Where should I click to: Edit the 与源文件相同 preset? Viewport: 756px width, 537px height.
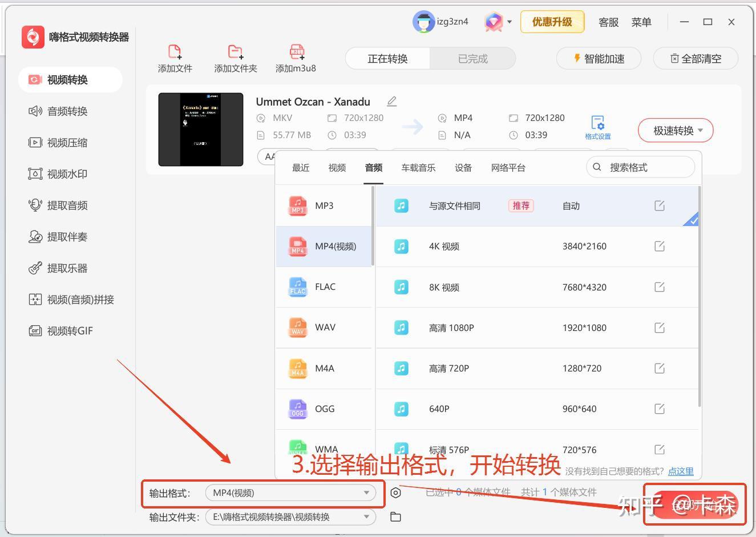point(660,205)
